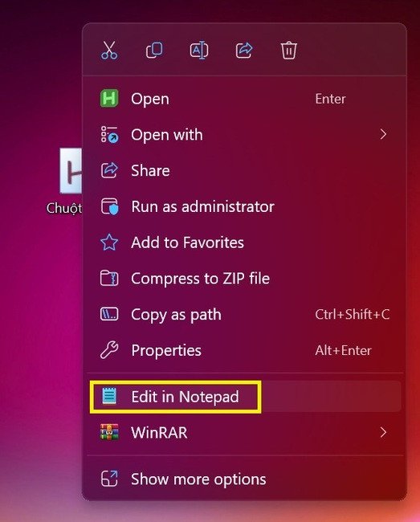
Task: Open the WinRAR menu entry
Action: pyautogui.click(x=245, y=432)
